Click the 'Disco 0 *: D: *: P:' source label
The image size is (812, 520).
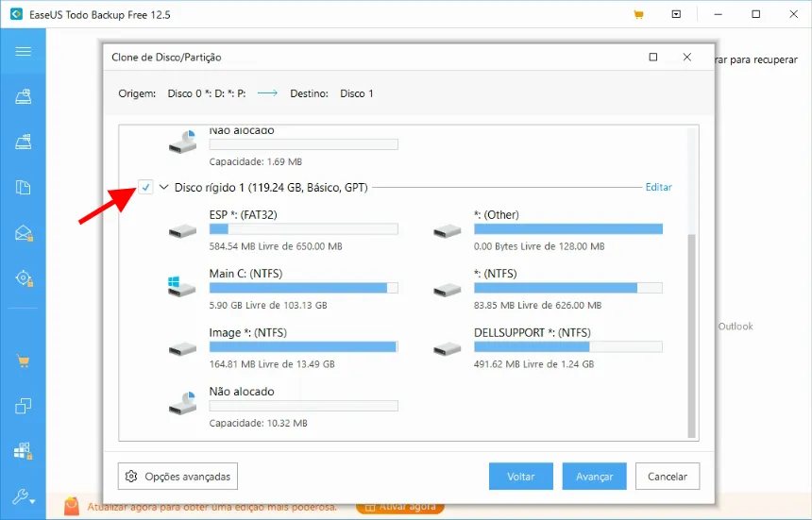coord(207,93)
